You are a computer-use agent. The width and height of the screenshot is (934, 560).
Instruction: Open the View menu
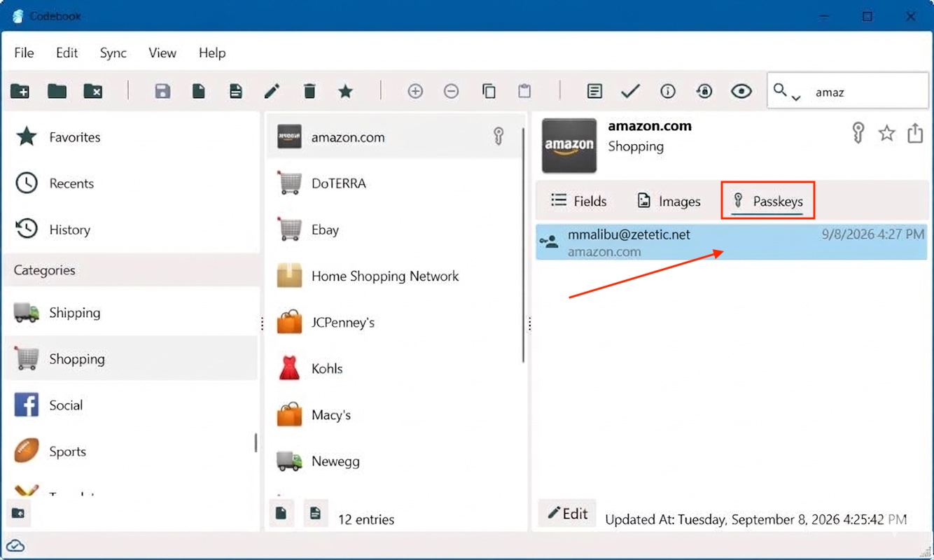click(162, 53)
